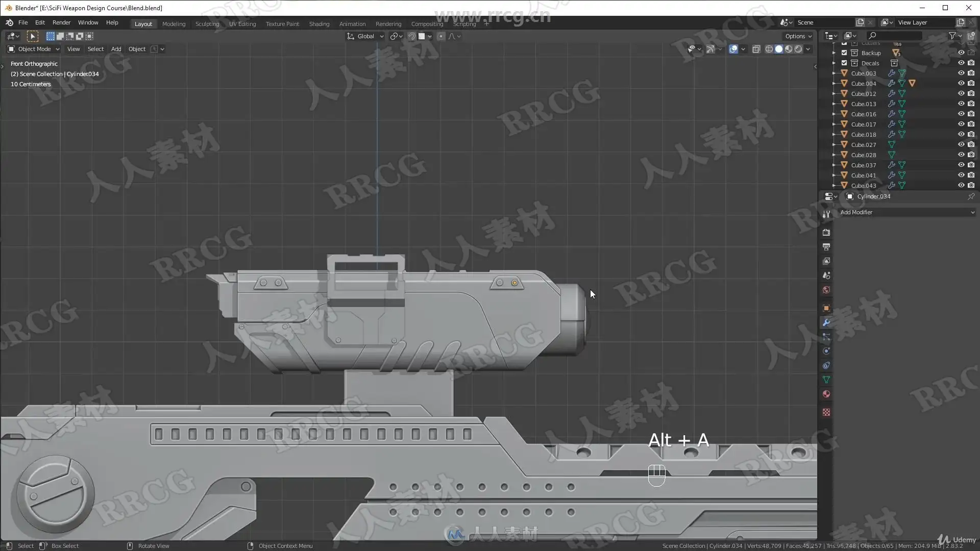
Task: Switch to the Sculpting workspace tab
Action: (x=207, y=24)
